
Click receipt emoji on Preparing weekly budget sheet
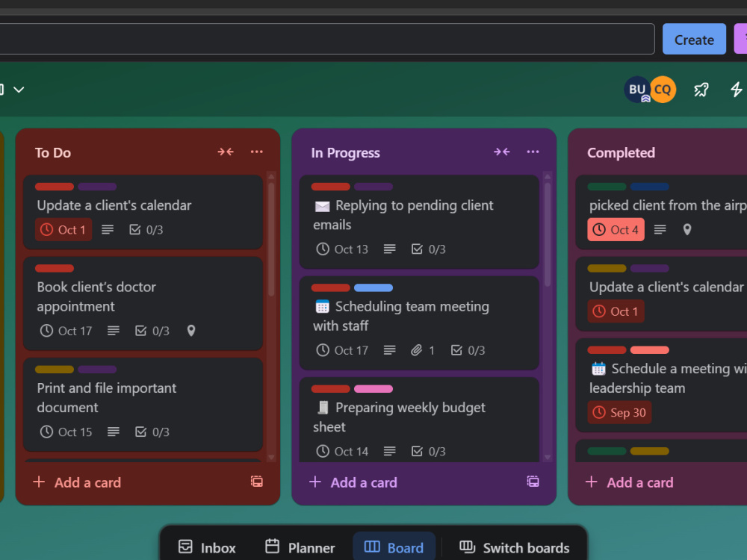pos(323,408)
